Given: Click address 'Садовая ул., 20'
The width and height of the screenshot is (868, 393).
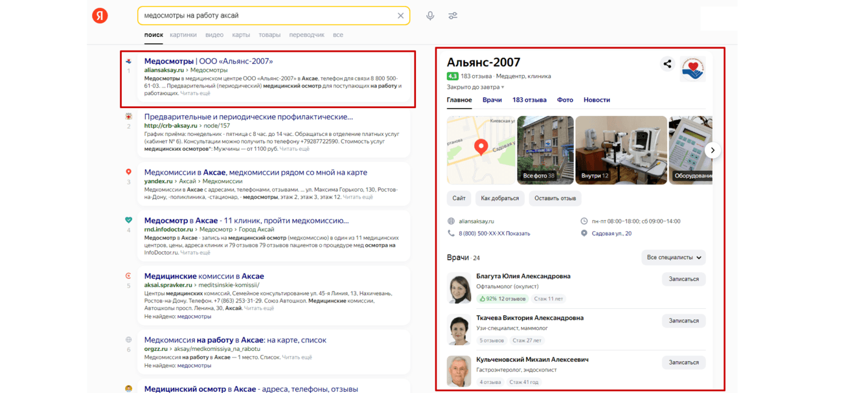Looking at the screenshot, I should [611, 234].
